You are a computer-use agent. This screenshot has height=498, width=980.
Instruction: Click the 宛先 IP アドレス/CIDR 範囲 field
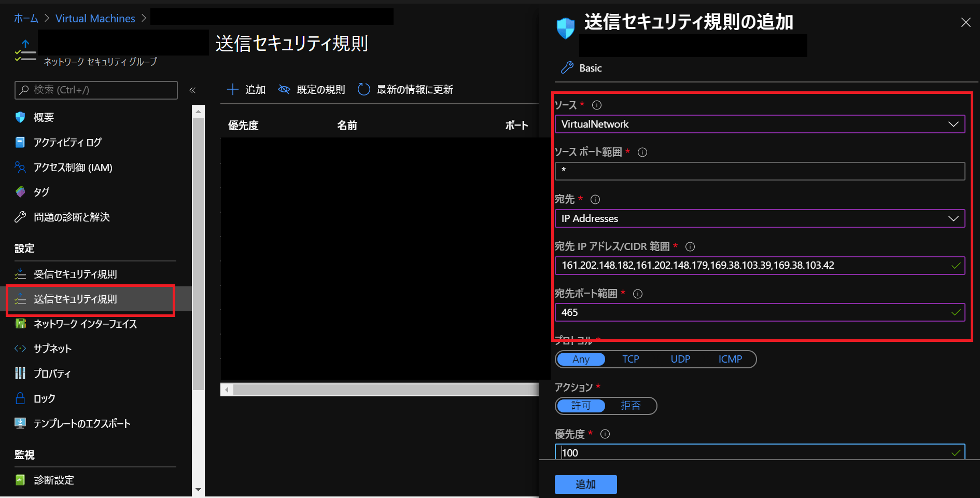pyautogui.click(x=760, y=266)
